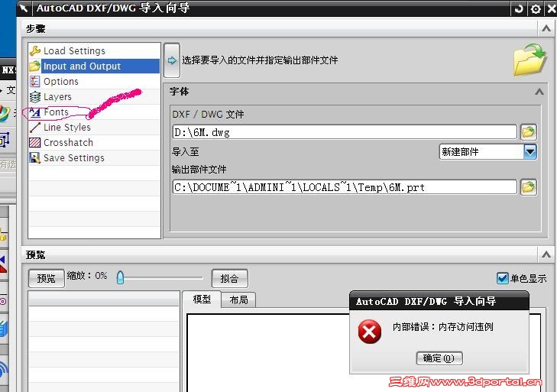Image resolution: width=557 pixels, height=392 pixels.
Task: Collapse the 步骤 section
Action: (x=546, y=28)
